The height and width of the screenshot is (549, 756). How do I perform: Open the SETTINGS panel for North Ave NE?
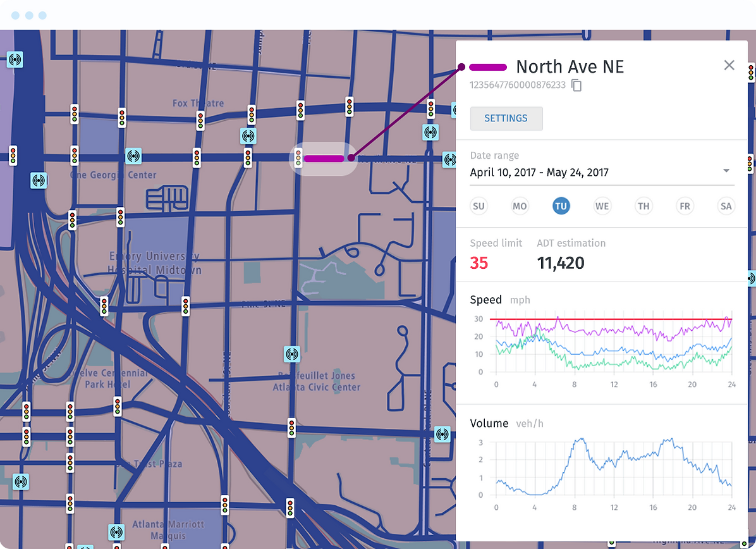(x=506, y=118)
